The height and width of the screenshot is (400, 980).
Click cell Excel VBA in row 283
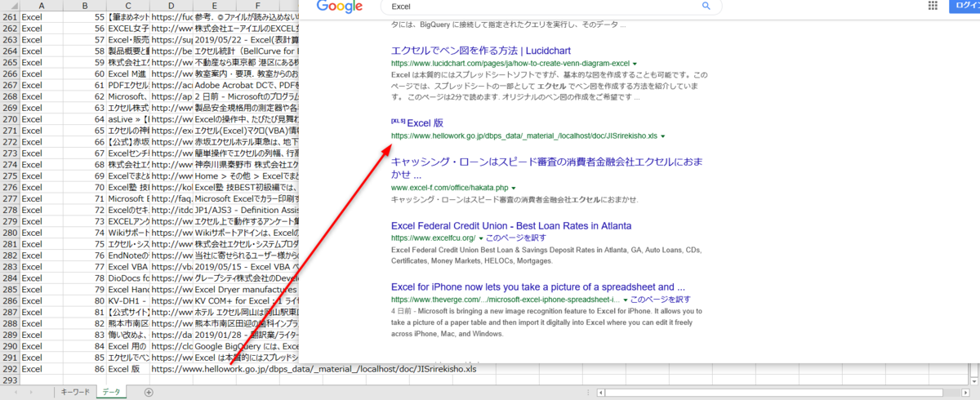[x=127, y=266]
